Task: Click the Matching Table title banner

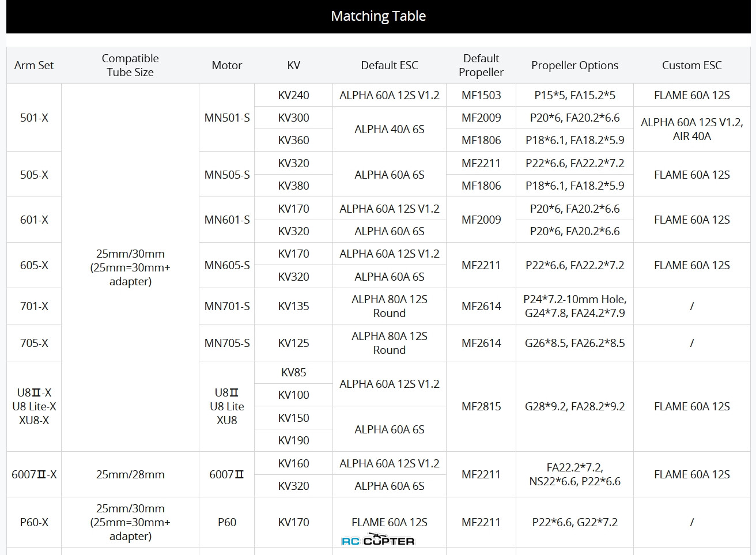Action: coord(378,16)
